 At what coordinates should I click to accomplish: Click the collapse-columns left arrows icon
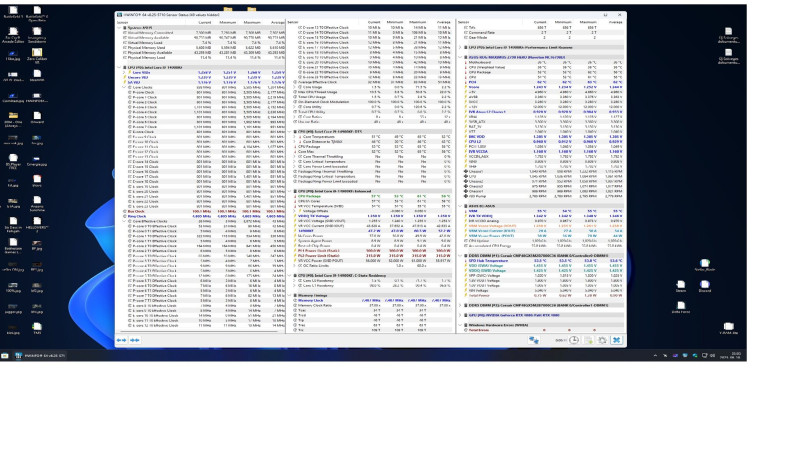(121, 340)
